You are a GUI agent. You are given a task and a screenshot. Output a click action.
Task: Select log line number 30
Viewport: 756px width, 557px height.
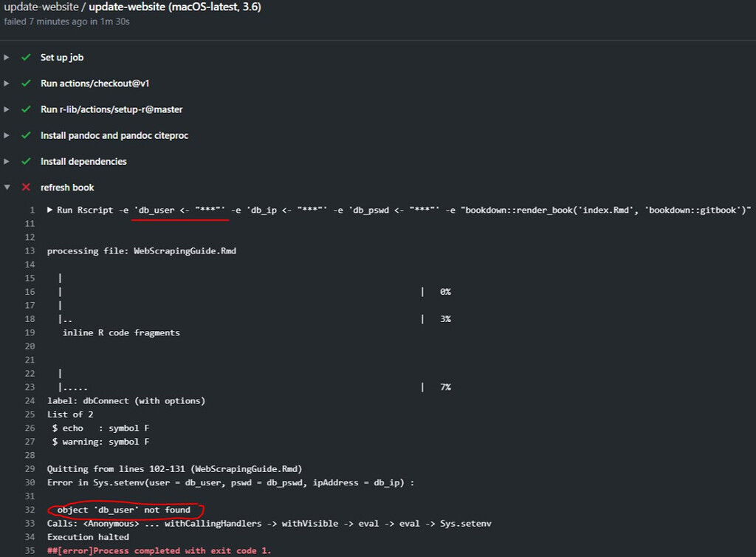point(30,482)
